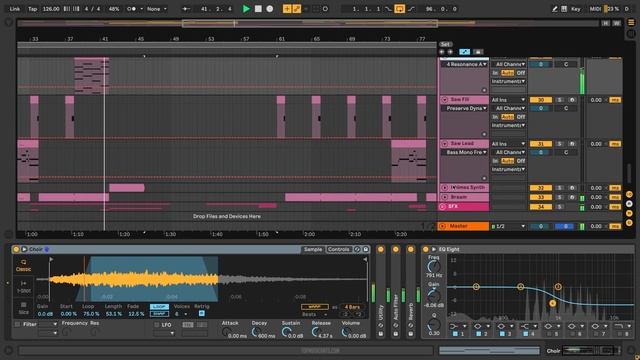Switch to the Sample tab in Choir

click(313, 249)
